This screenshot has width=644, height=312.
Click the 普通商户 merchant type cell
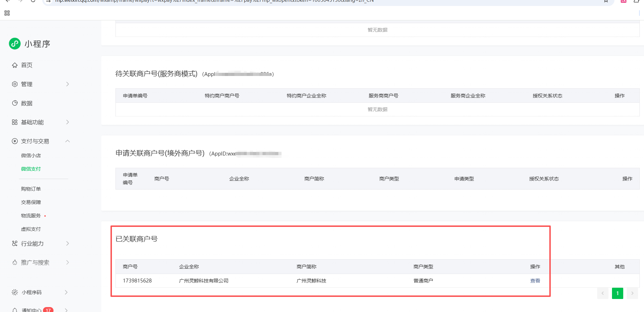(423, 281)
